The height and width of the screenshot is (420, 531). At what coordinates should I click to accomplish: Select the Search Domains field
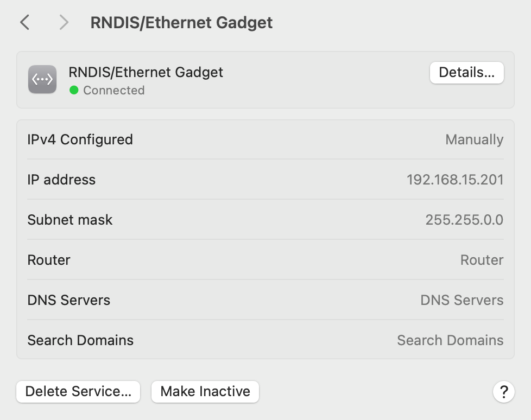(x=450, y=340)
